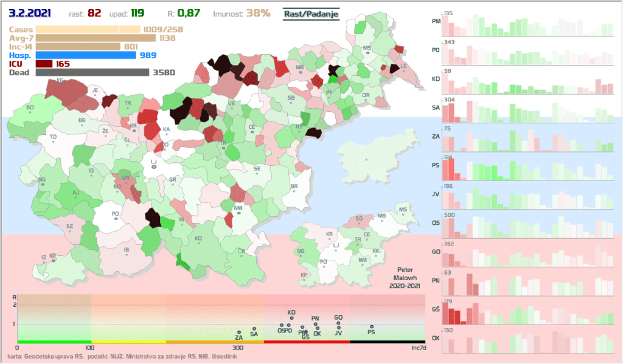Click the Imunost 38% indicator

pyautogui.click(x=242, y=13)
